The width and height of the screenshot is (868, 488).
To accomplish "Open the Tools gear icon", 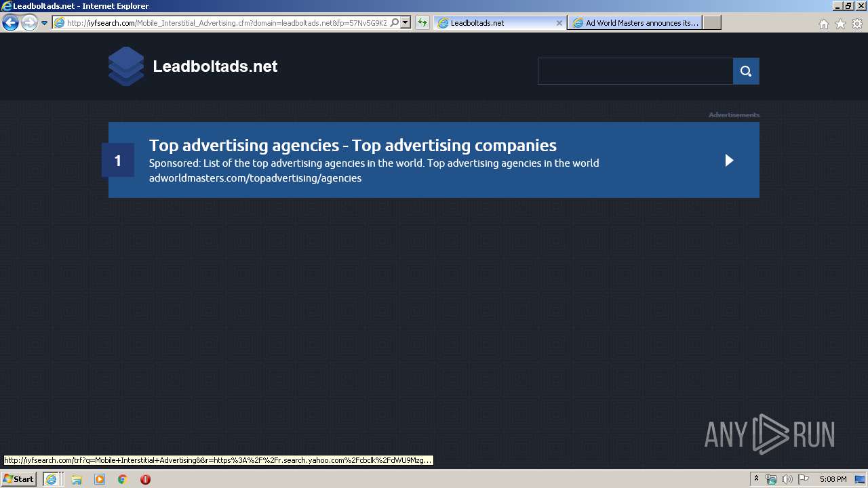I will [x=857, y=24].
